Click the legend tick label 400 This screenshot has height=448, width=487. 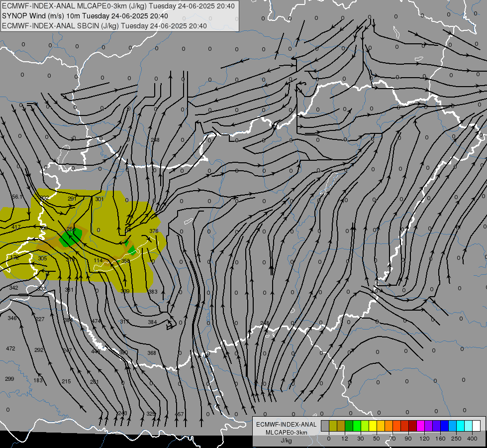472,439
